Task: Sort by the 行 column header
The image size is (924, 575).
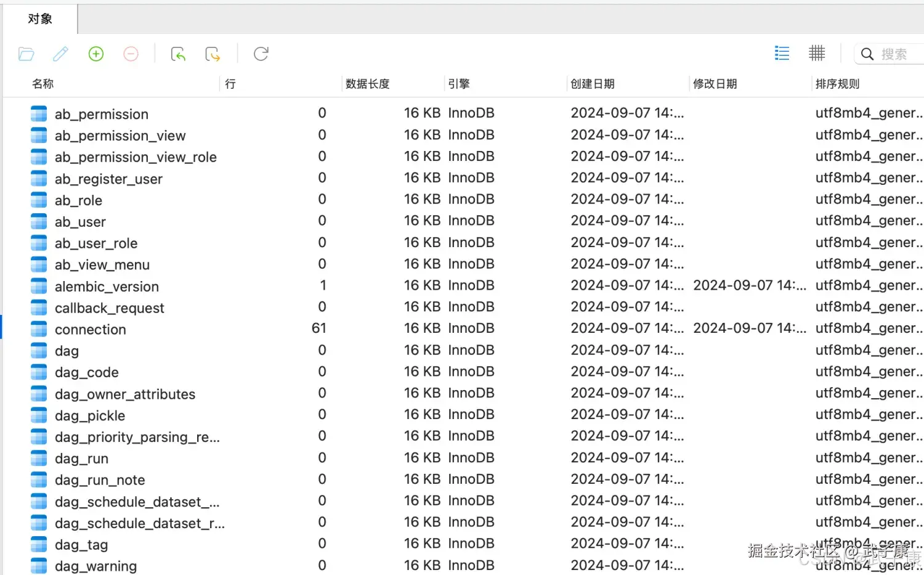Action: (230, 84)
